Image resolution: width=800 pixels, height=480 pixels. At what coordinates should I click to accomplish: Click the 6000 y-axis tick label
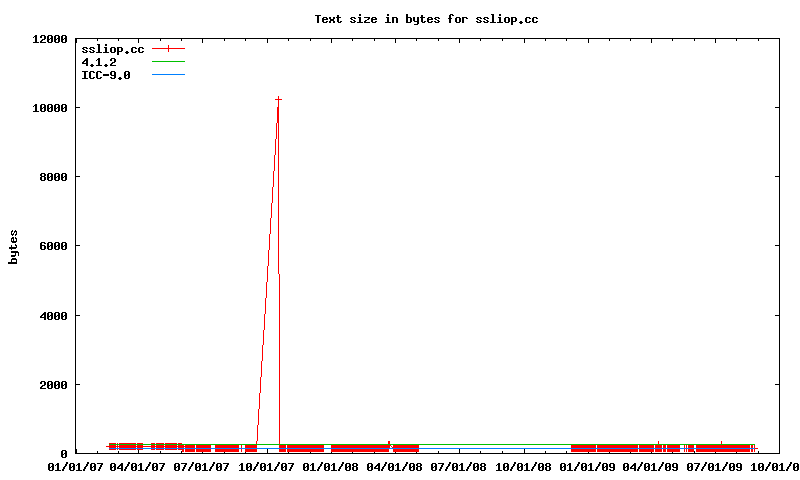coord(50,246)
